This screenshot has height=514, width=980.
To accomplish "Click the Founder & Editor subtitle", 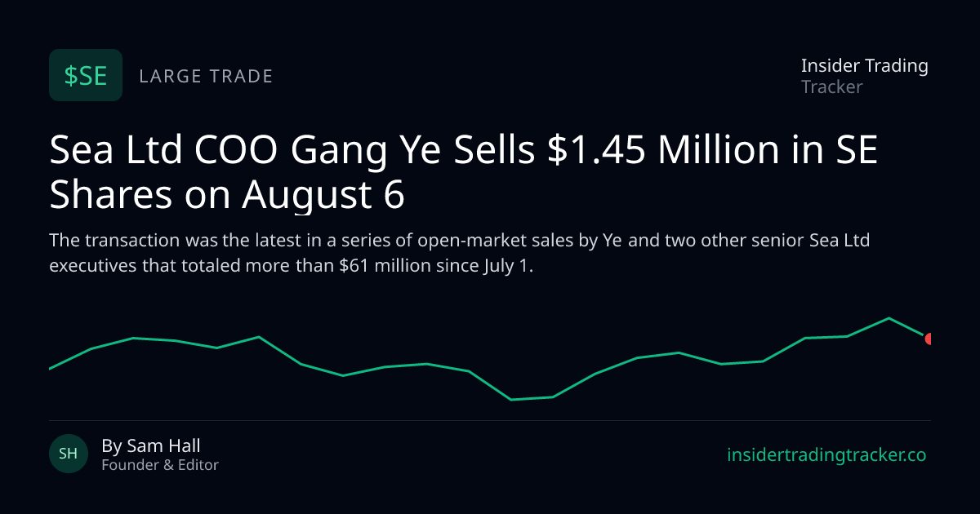I will click(160, 465).
